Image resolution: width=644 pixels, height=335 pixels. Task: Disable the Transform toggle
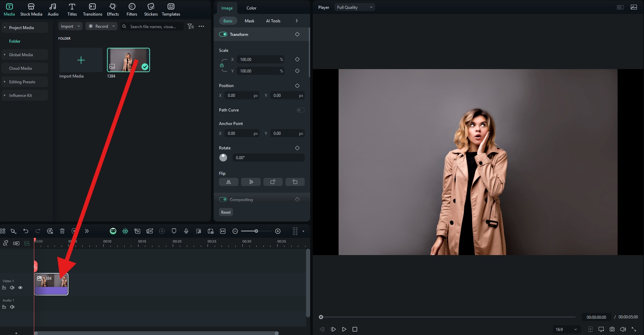(x=223, y=34)
